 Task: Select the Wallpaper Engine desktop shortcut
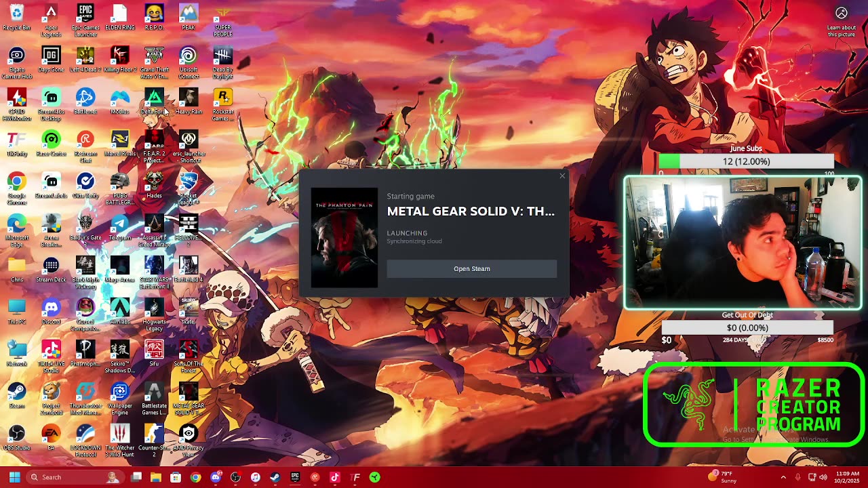pos(119,399)
